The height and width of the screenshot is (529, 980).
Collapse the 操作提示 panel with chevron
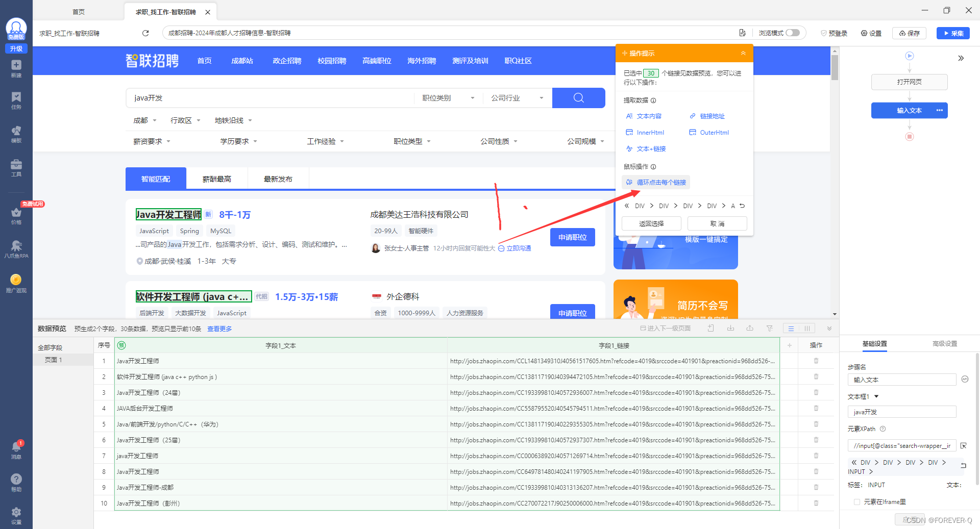click(x=743, y=53)
